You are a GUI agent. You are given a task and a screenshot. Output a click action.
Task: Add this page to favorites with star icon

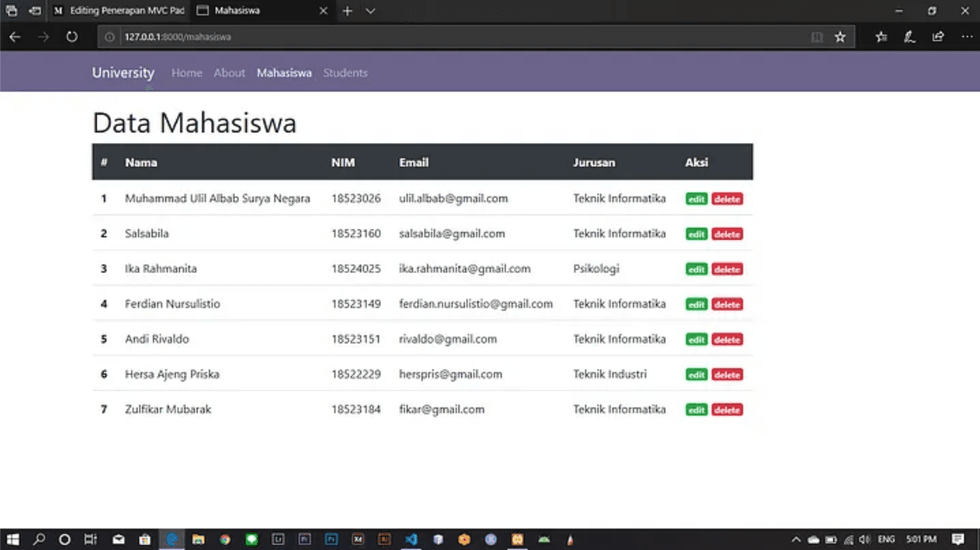pyautogui.click(x=840, y=37)
